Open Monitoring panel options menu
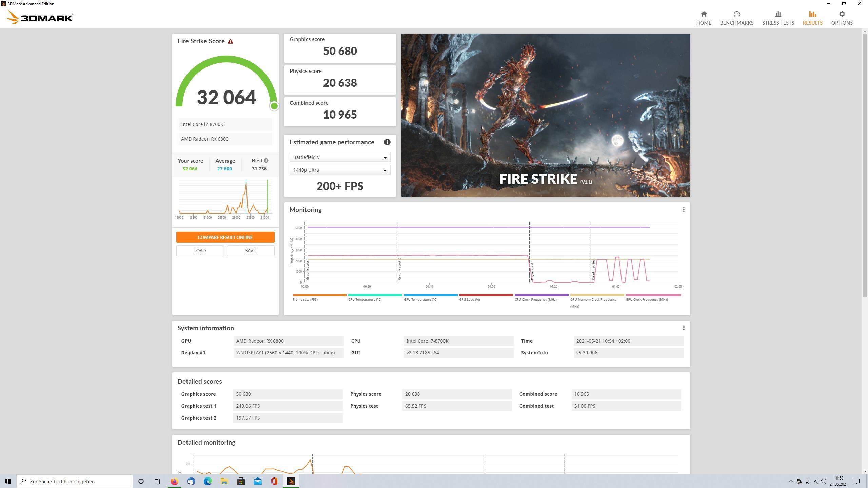Image resolution: width=868 pixels, height=488 pixels. click(684, 210)
